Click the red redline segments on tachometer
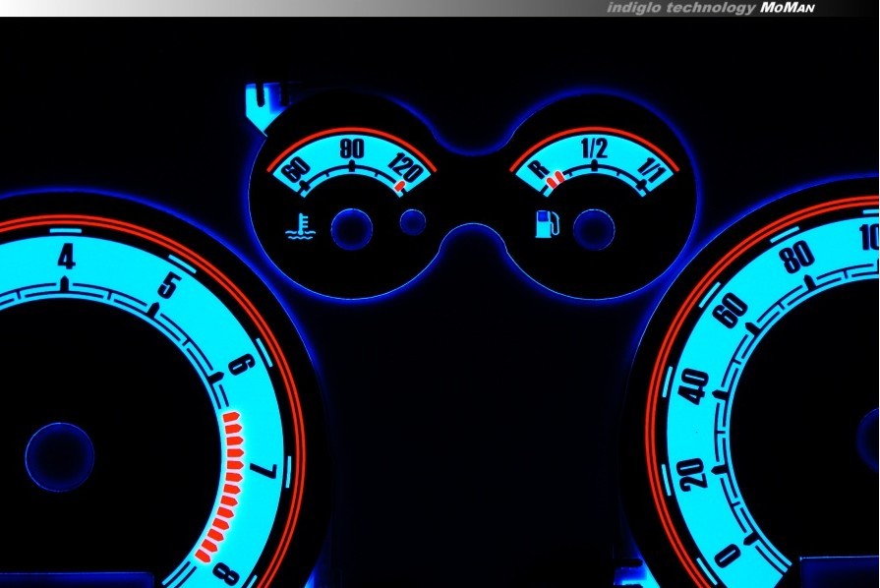Image resolution: width=880 pixels, height=588 pixels. point(224,486)
